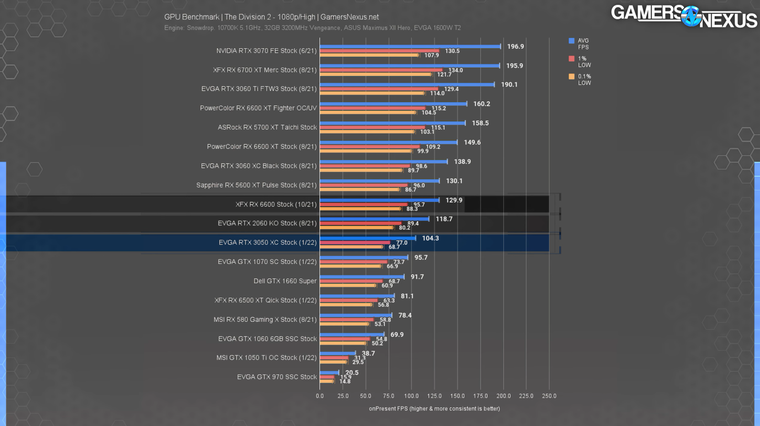Click the 149.6 average FPS value

click(x=472, y=142)
